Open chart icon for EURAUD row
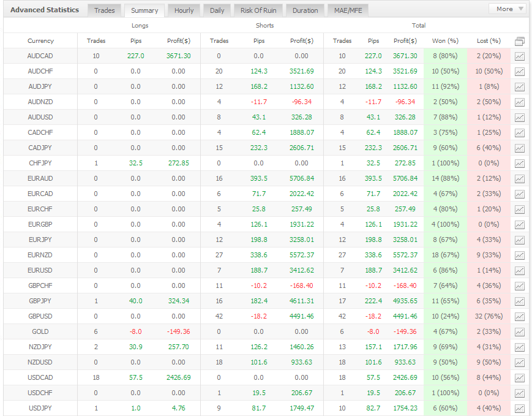Screen dimensions: 532x416 (519, 179)
